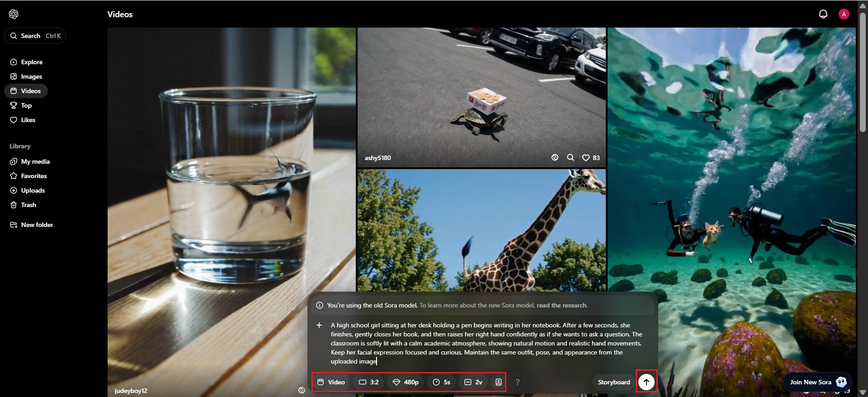Click the OpenAI logo icon
Screen dimensions: 868x397
14,14
